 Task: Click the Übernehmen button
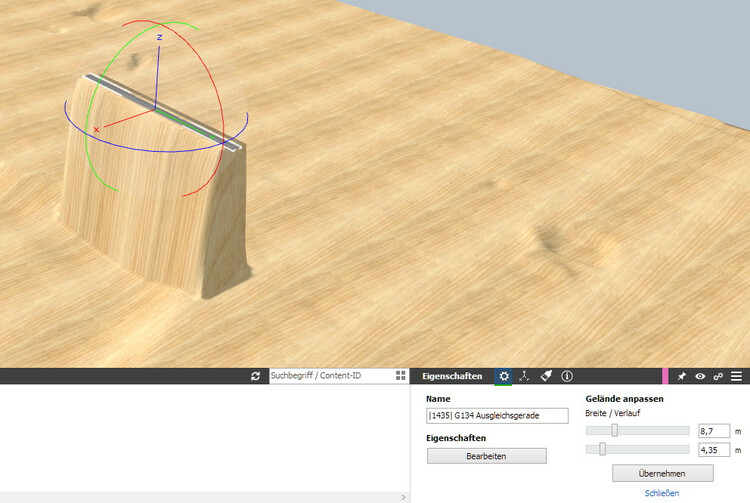pyautogui.click(x=662, y=473)
